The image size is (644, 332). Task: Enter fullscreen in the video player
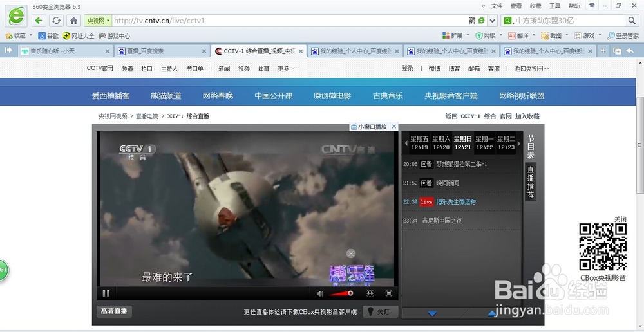(x=388, y=293)
